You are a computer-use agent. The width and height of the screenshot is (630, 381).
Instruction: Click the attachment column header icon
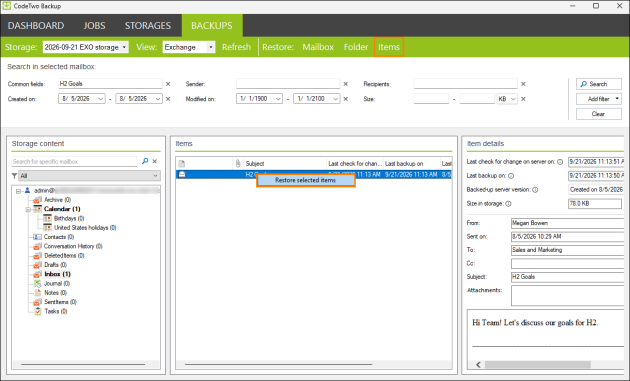pyautogui.click(x=238, y=164)
